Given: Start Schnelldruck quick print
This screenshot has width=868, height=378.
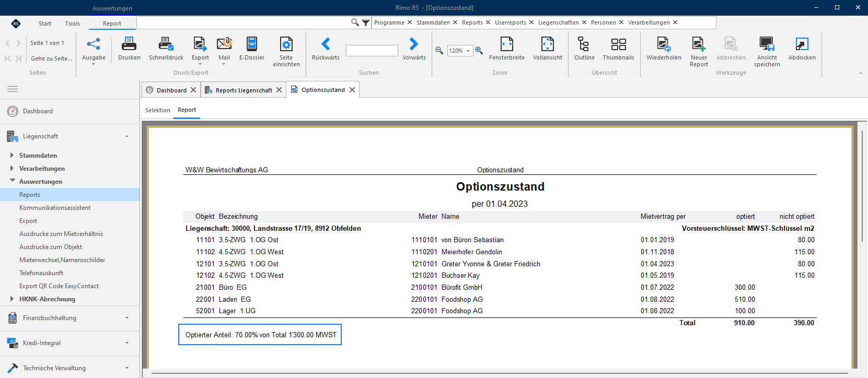Looking at the screenshot, I should tap(166, 49).
